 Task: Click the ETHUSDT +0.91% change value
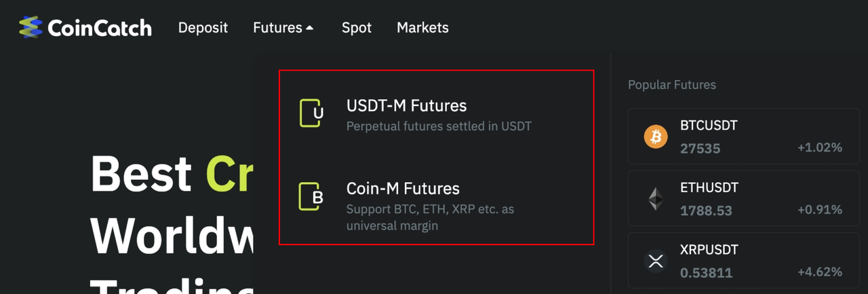coord(820,210)
